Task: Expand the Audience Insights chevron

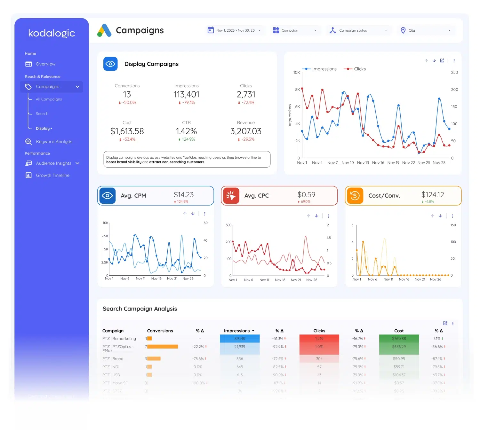Action: pos(77,163)
